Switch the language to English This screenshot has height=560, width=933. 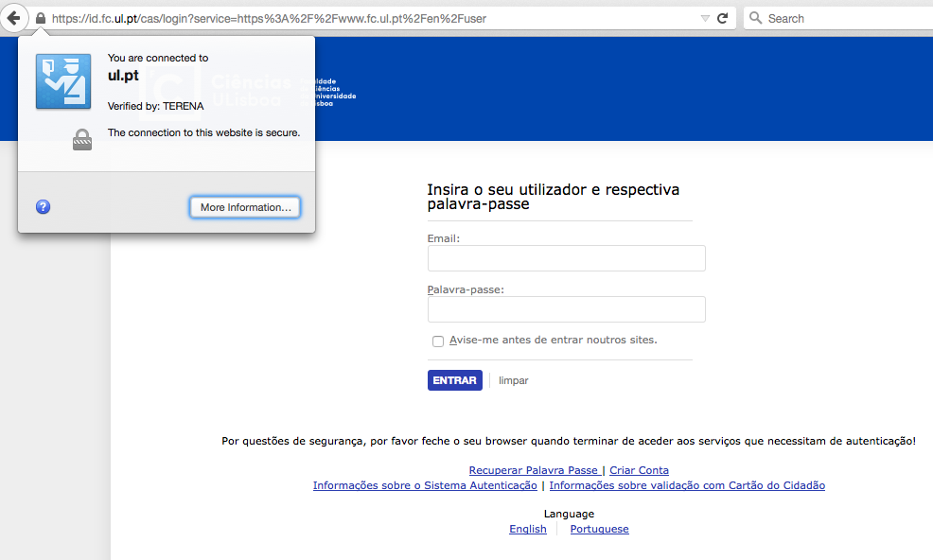point(528,529)
